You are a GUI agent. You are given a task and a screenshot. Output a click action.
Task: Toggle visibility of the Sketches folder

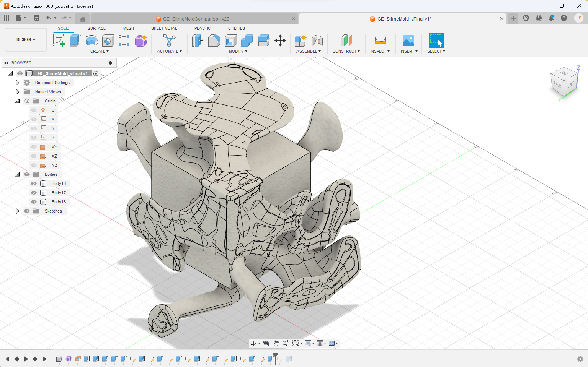[x=27, y=211]
